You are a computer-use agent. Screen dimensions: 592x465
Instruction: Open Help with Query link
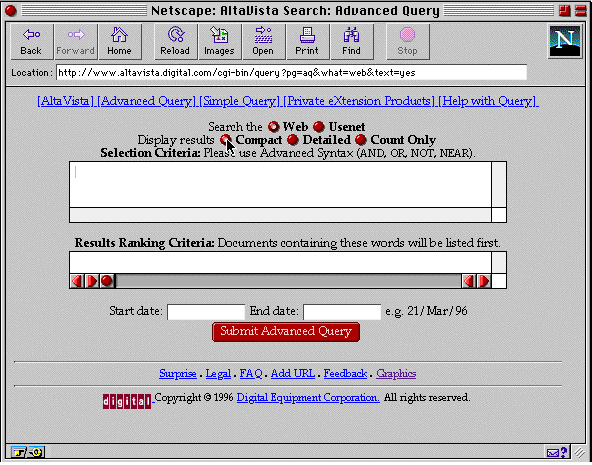(x=488, y=101)
